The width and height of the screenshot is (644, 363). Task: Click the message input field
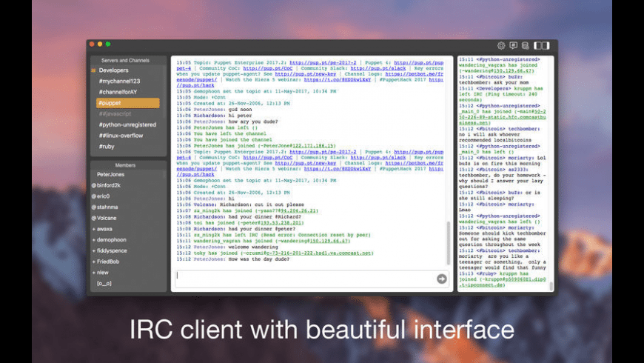[x=303, y=279]
